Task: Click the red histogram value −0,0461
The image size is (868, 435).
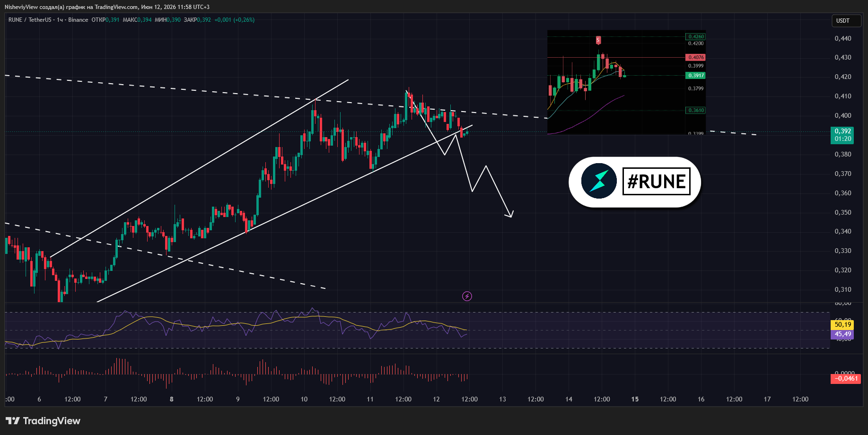Action: [x=846, y=379]
